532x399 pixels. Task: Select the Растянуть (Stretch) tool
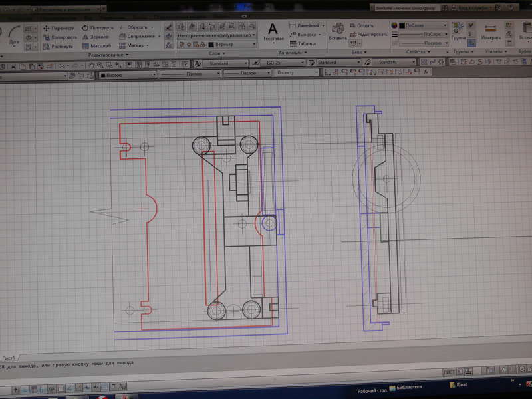coord(59,46)
